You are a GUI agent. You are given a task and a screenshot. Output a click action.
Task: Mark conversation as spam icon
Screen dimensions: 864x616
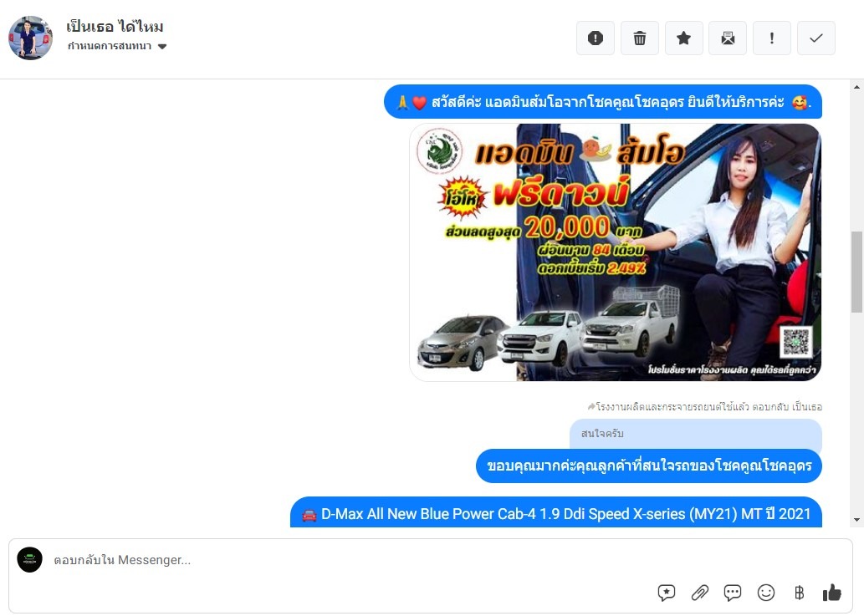pos(596,38)
